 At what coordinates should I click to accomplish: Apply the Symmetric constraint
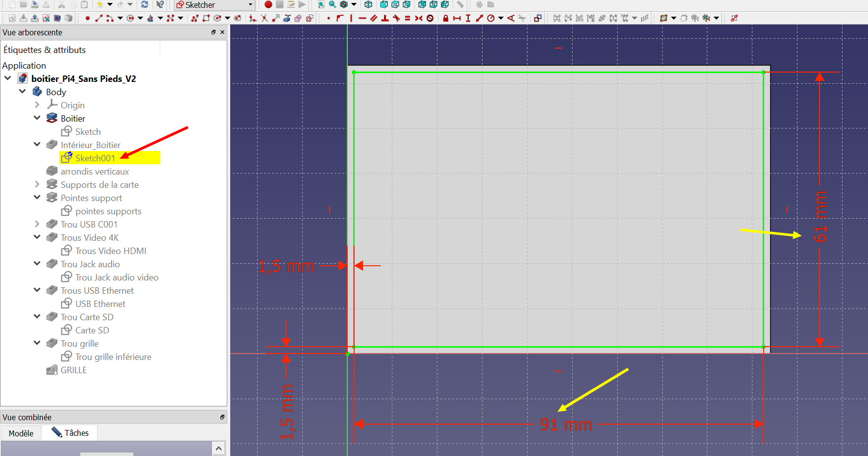click(419, 18)
